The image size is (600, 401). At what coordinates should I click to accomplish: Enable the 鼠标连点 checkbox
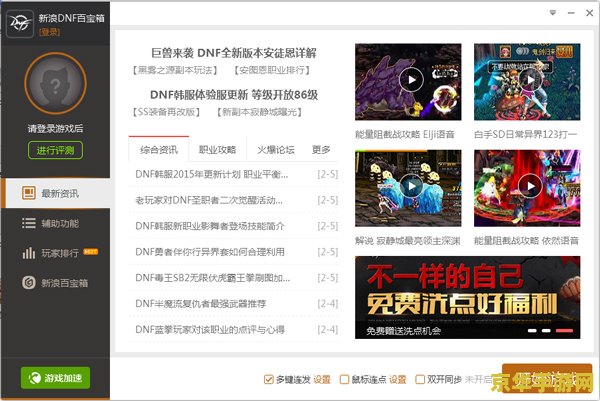click(x=344, y=379)
